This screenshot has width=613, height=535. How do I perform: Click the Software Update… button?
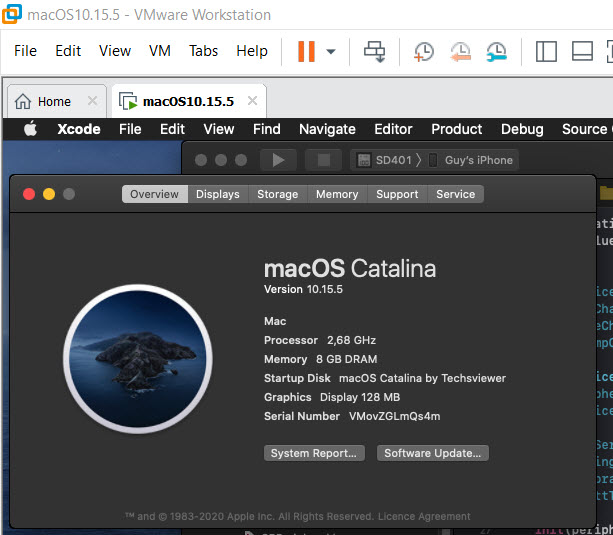tap(432, 453)
